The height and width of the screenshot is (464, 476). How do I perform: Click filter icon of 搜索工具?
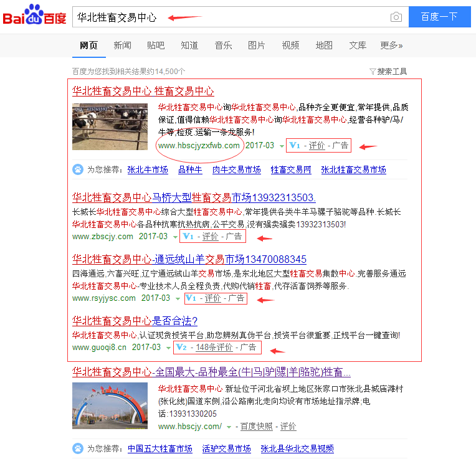pyautogui.click(x=373, y=72)
